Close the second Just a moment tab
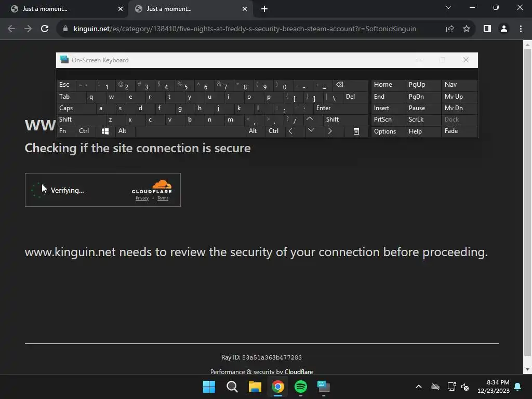532x399 pixels. (245, 9)
